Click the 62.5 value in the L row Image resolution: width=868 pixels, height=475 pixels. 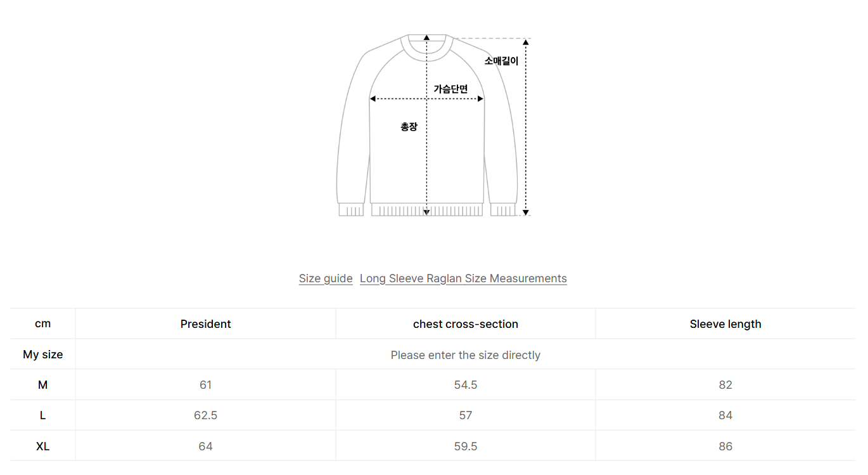coord(205,415)
